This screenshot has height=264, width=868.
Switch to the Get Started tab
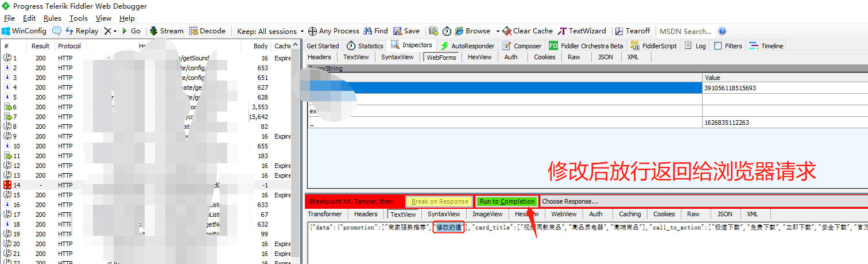[x=323, y=46]
